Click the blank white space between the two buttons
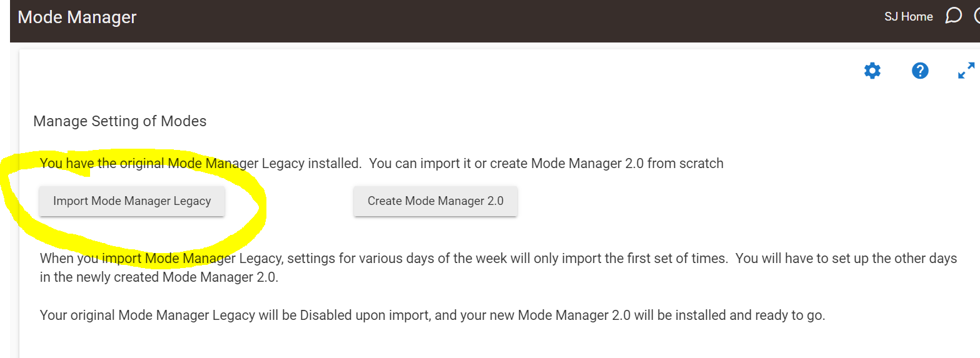This screenshot has width=980, height=358. click(x=289, y=201)
